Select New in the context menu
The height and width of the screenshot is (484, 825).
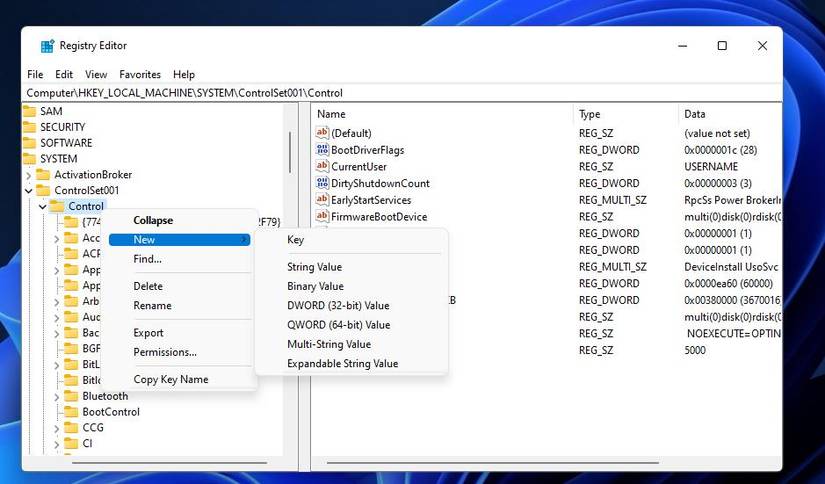179,239
